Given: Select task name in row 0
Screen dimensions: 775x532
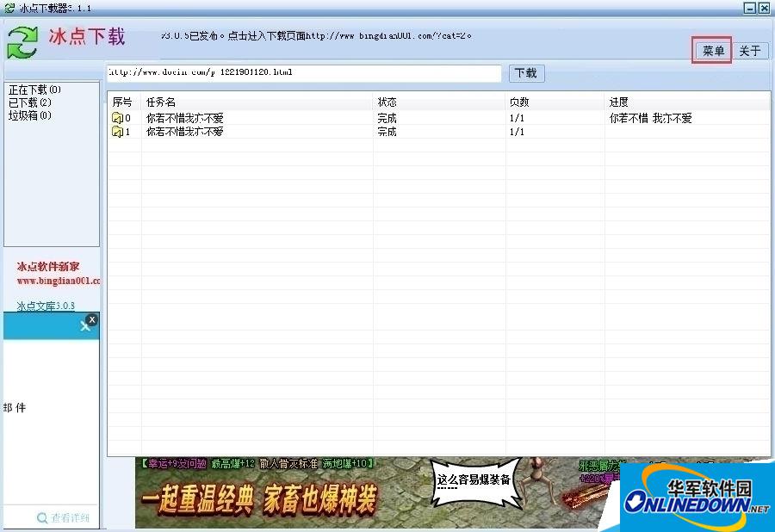Looking at the screenshot, I should 185,118.
